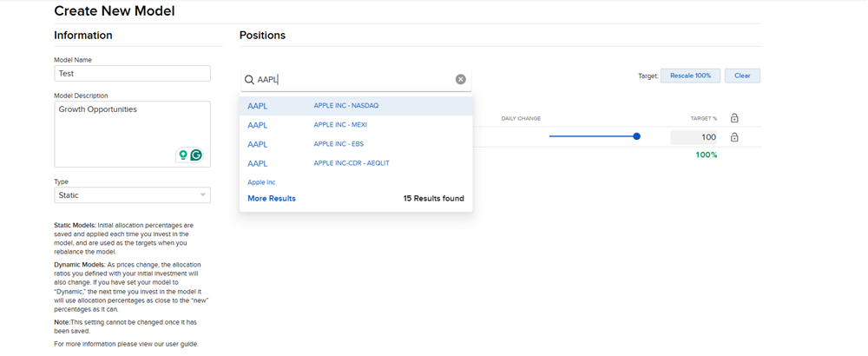
Task: Click the Positions section heading
Action: tap(262, 36)
